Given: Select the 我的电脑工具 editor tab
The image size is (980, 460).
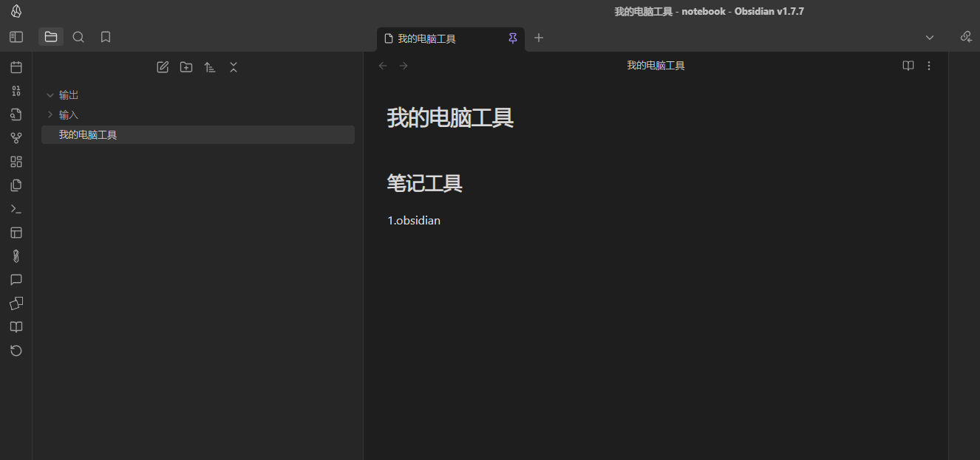Looking at the screenshot, I should [450, 38].
